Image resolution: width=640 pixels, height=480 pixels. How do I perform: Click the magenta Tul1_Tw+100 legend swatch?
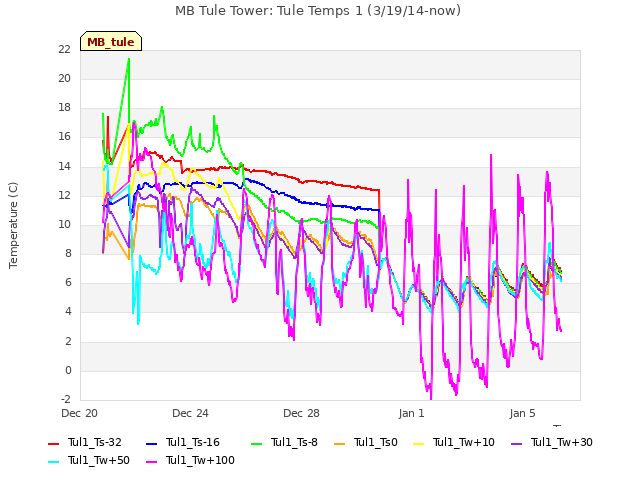pyautogui.click(x=151, y=462)
